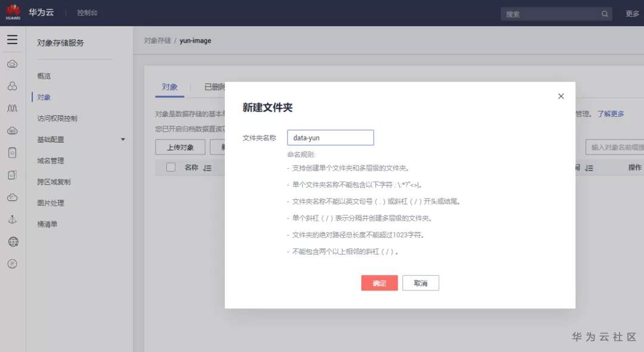Viewport: 644px width, 352px height.
Task: Click the 控制台 link in header
Action: click(x=88, y=13)
